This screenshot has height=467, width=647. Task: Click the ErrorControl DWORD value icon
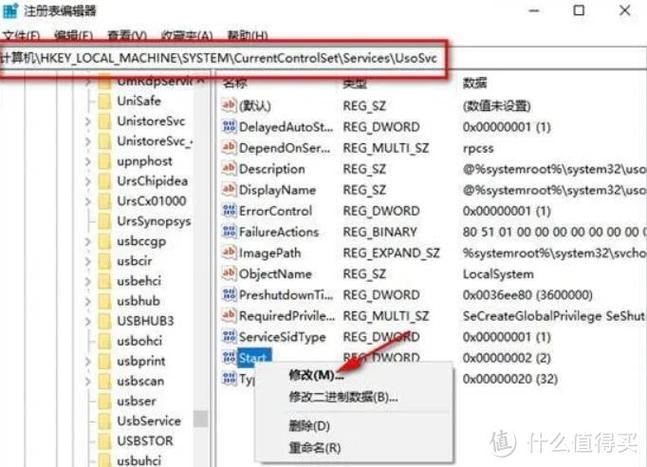[x=229, y=210]
